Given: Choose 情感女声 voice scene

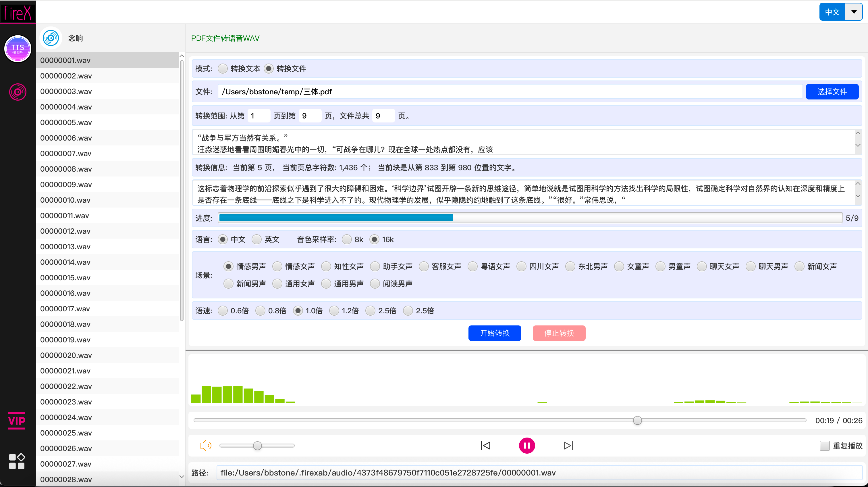Looking at the screenshot, I should pos(277,266).
